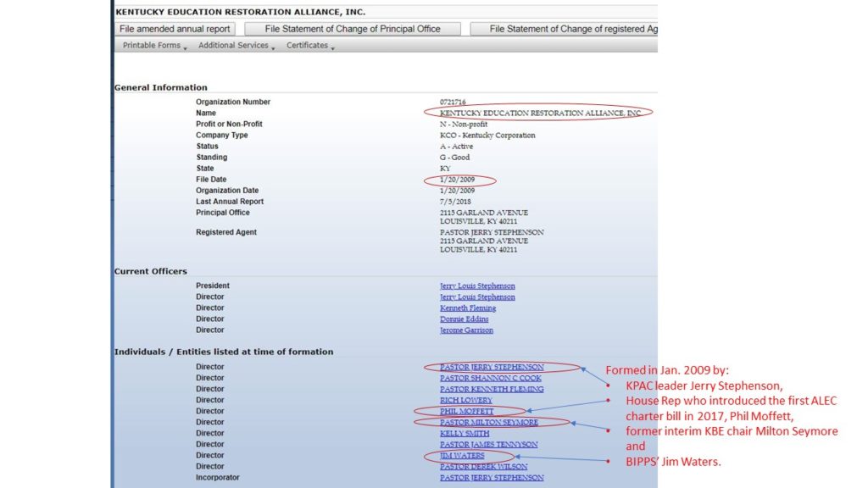
Task: Click the page title KENTUCKY EDUCATION RESTORATION ALLIANCE, INC.
Action: [240, 12]
